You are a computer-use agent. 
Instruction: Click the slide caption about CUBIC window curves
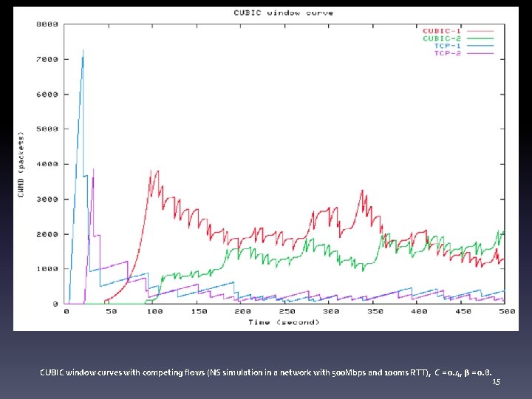(x=266, y=372)
